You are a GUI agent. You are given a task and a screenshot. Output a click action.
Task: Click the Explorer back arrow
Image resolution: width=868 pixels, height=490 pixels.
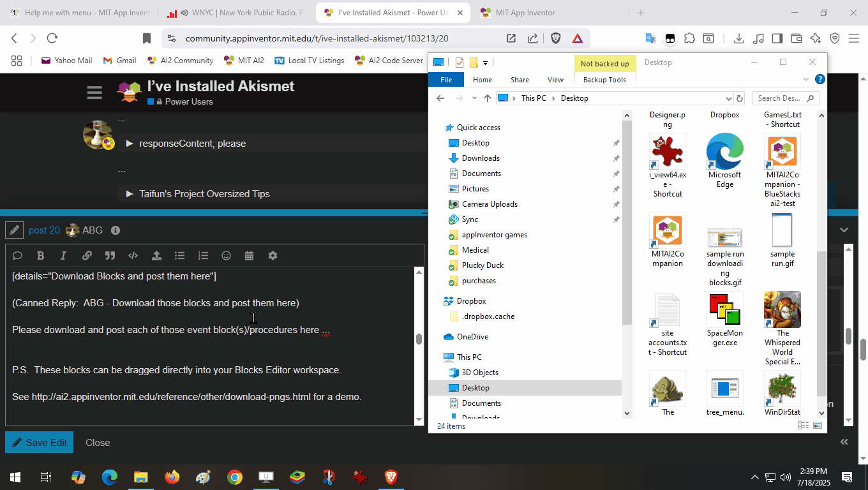440,98
